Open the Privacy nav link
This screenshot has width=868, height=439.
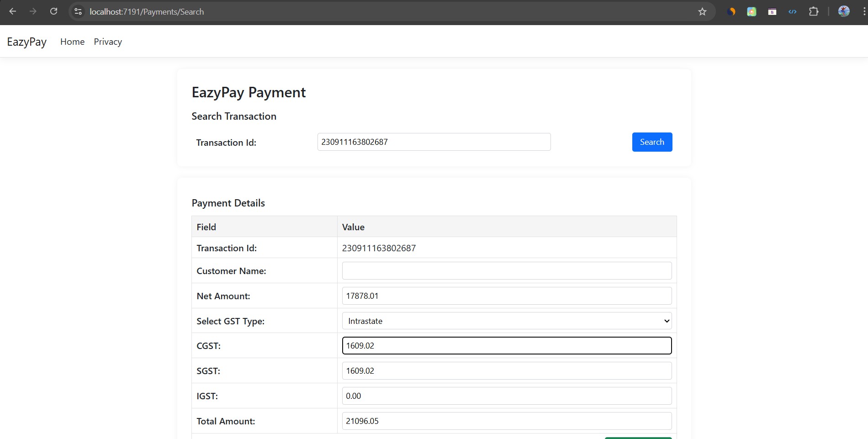point(108,42)
